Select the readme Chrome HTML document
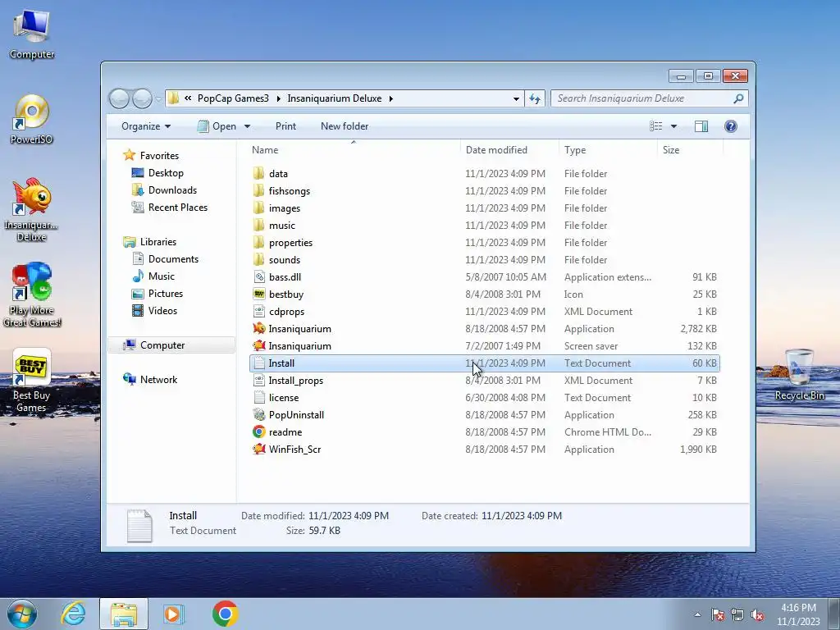This screenshot has height=630, width=840. (484, 431)
